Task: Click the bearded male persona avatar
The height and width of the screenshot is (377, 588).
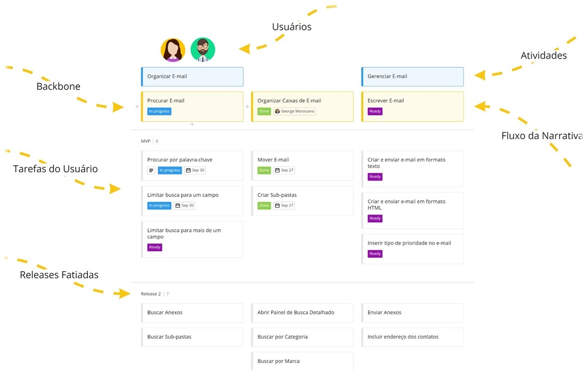Action: [203, 50]
